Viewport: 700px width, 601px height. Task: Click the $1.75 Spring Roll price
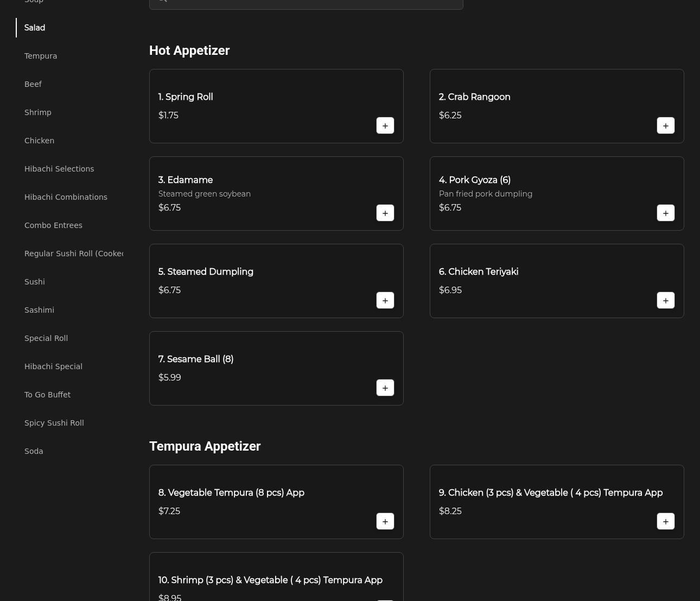tap(168, 115)
